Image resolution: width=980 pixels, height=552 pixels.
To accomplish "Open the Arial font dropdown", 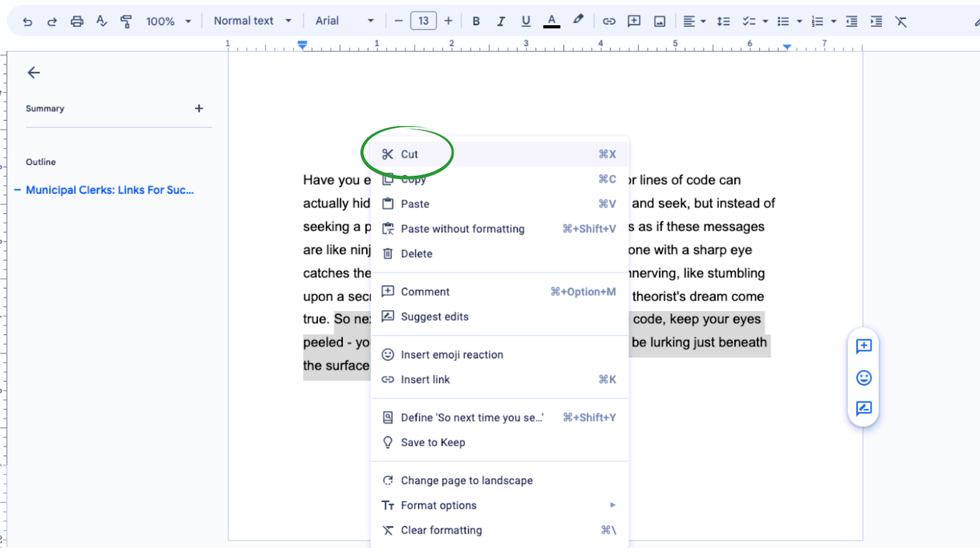I will pos(344,21).
